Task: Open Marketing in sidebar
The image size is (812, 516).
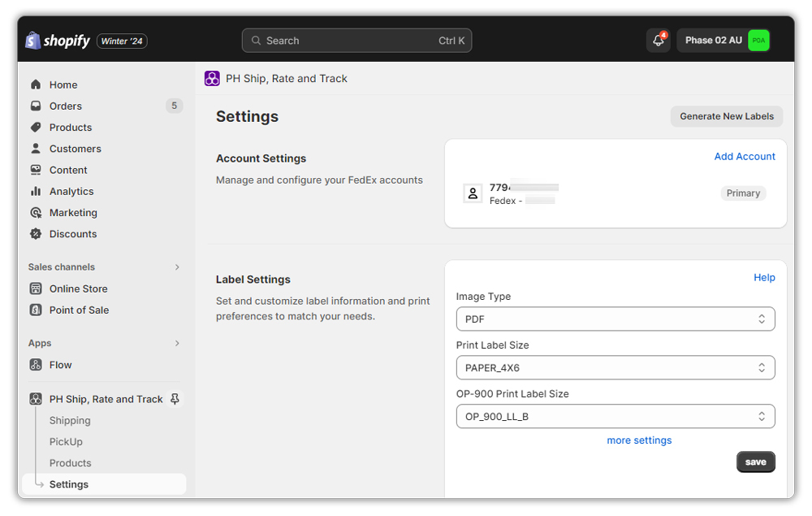Action: coord(73,212)
